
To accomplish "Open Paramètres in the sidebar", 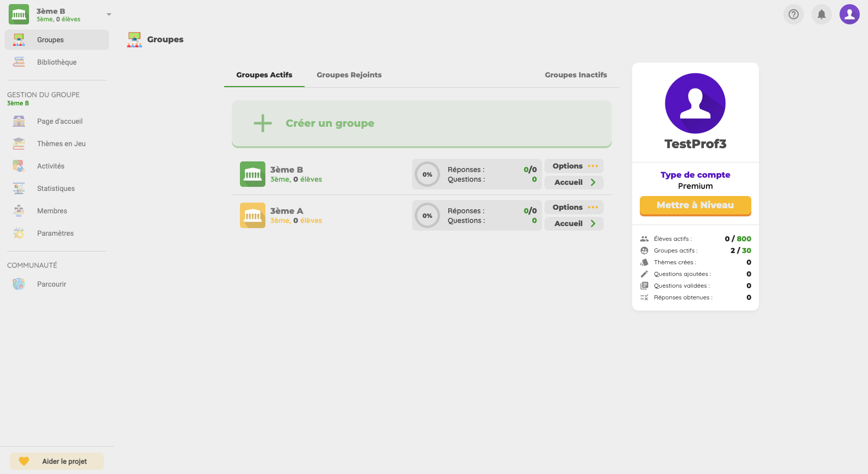I will (55, 233).
